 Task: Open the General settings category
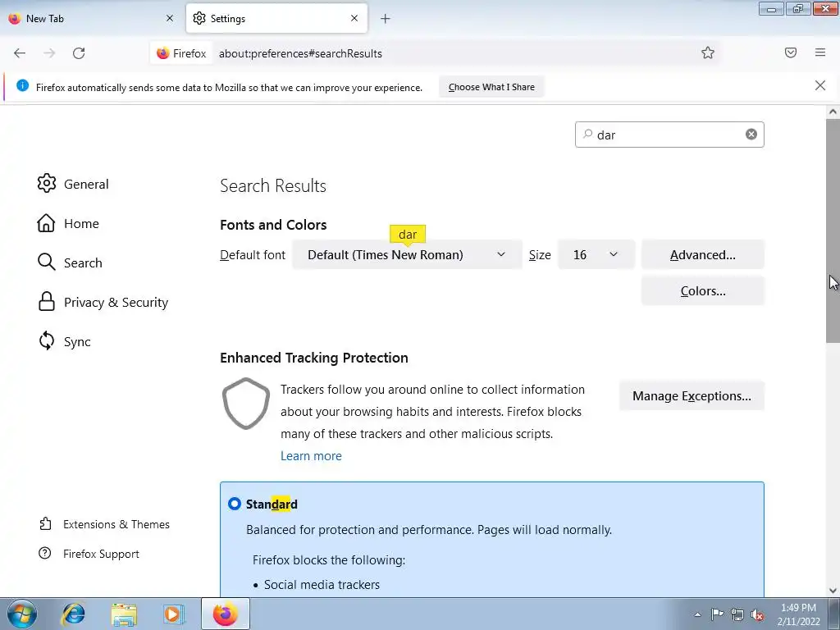73,184
